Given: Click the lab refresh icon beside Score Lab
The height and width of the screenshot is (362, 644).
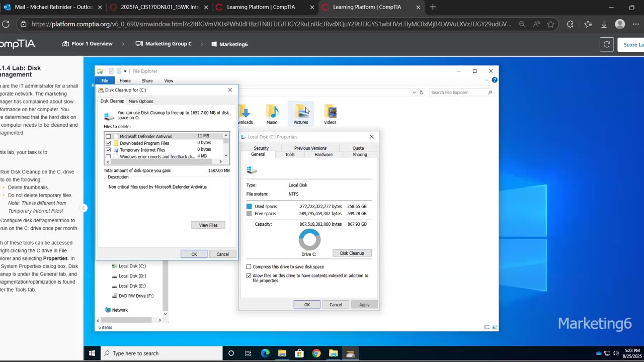Looking at the screenshot, I should (x=607, y=44).
